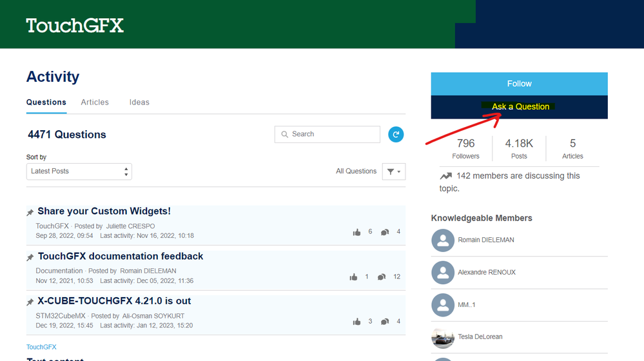Click pin icon beside X-CUBE-TOUCHGFX 4.21.0

[30, 302]
